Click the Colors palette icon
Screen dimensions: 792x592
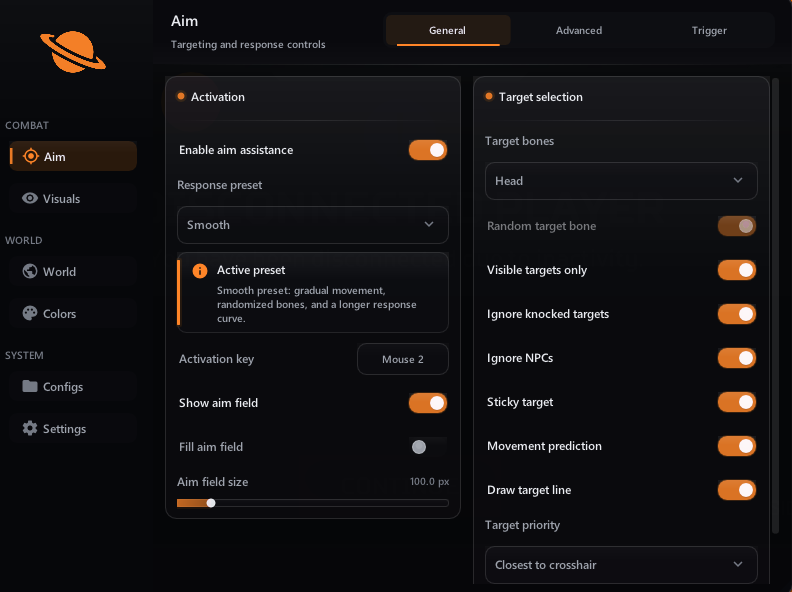(30, 313)
